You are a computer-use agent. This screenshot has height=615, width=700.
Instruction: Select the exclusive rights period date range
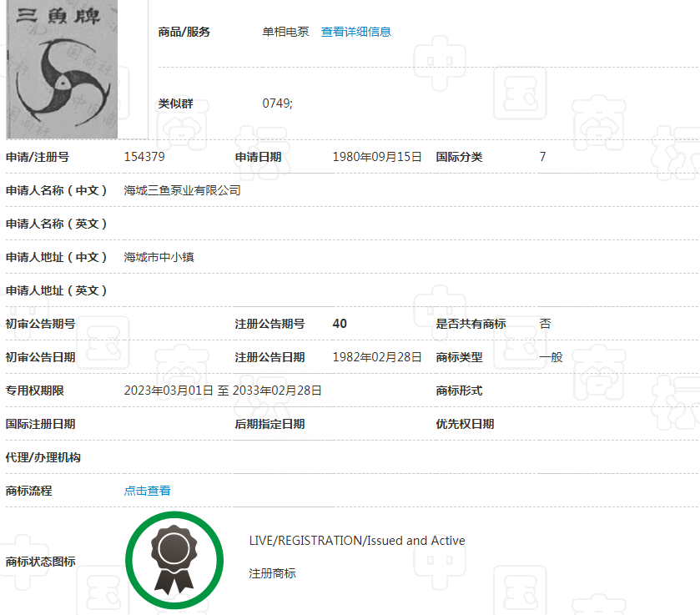(x=223, y=391)
